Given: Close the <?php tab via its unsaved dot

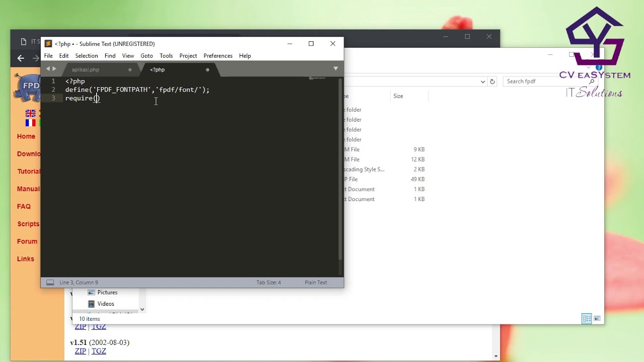Looking at the screenshot, I should pos(207,70).
